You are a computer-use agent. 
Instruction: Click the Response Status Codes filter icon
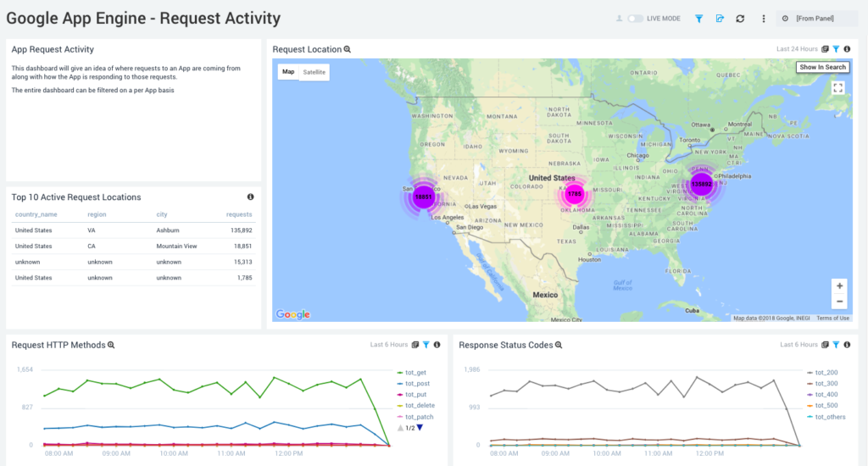click(837, 345)
